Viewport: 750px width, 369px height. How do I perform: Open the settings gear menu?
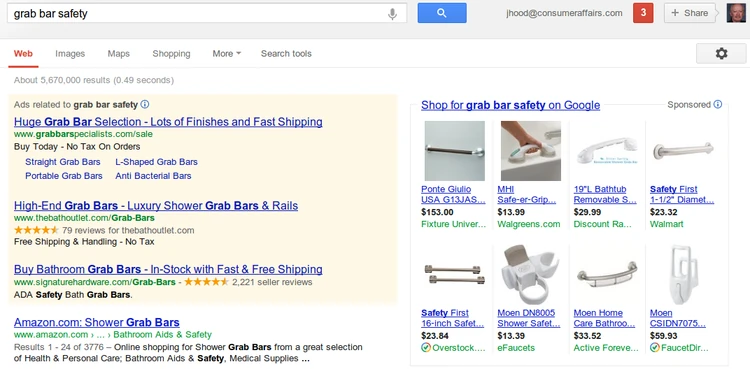(x=721, y=54)
